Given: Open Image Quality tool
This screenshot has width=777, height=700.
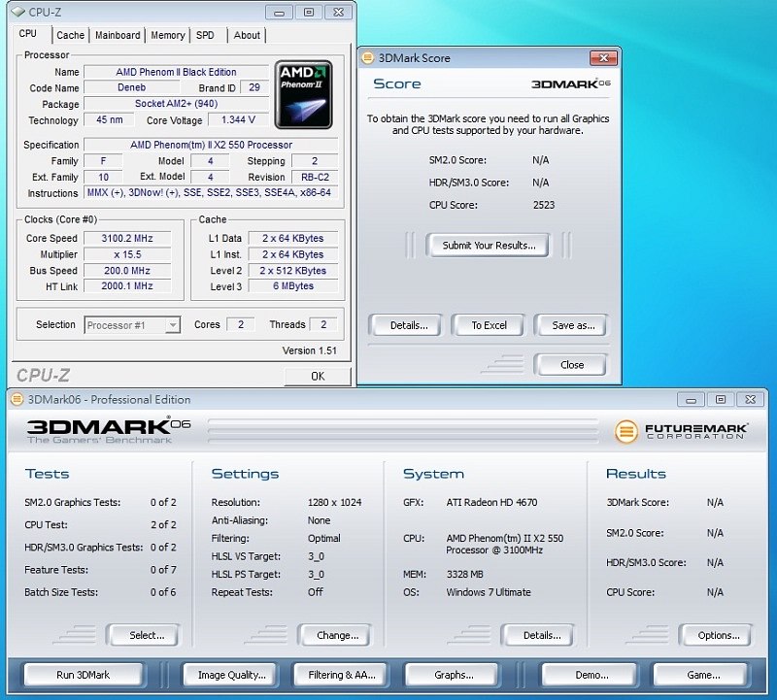Looking at the screenshot, I should pyautogui.click(x=231, y=675).
